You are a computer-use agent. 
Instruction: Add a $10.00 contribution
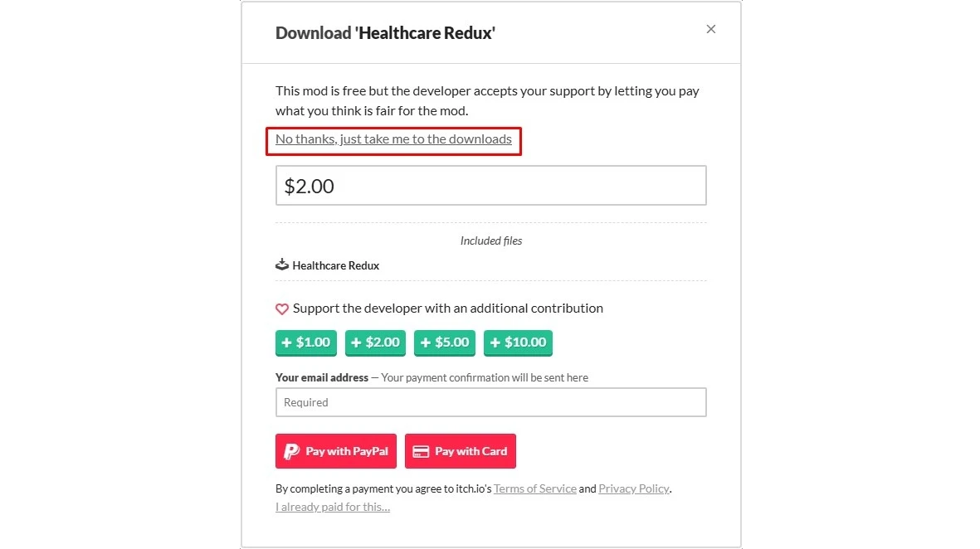pyautogui.click(x=518, y=343)
